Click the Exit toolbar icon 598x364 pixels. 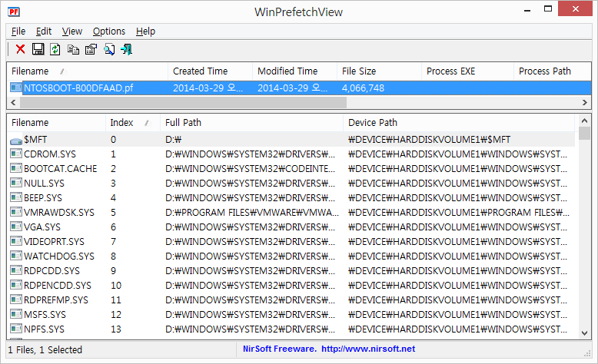[126, 50]
